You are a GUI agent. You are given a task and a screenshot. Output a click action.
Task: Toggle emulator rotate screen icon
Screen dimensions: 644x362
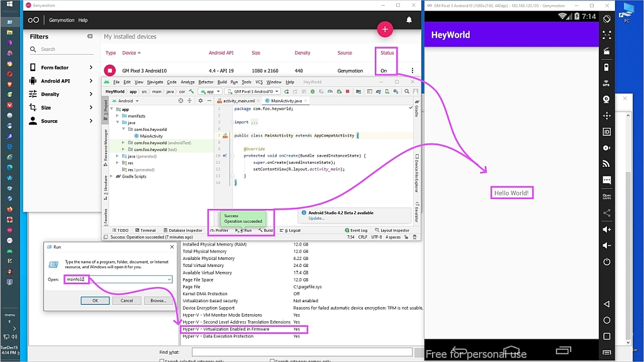click(607, 19)
